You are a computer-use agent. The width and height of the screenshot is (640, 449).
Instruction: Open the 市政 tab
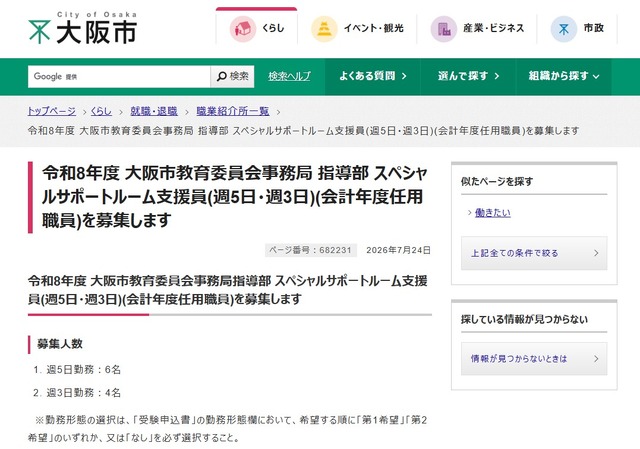577,29
